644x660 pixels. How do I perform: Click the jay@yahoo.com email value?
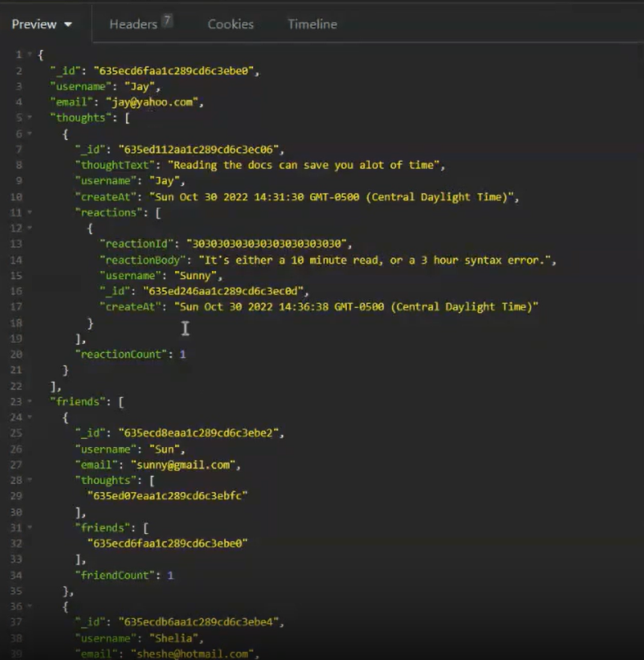coord(153,102)
